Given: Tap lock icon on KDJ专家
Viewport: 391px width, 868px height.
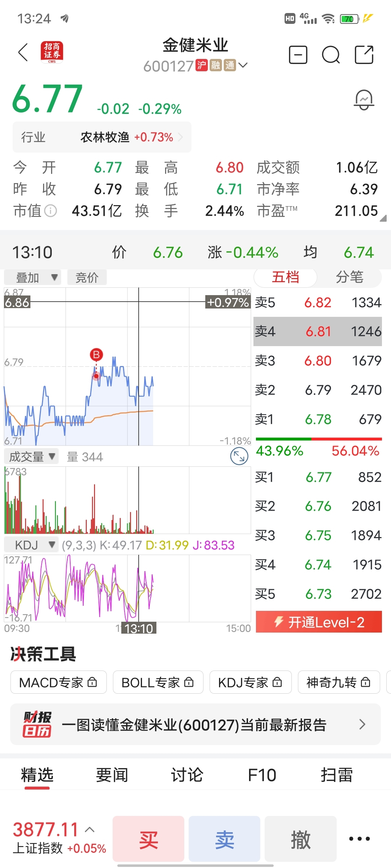Looking at the screenshot, I should [x=277, y=682].
